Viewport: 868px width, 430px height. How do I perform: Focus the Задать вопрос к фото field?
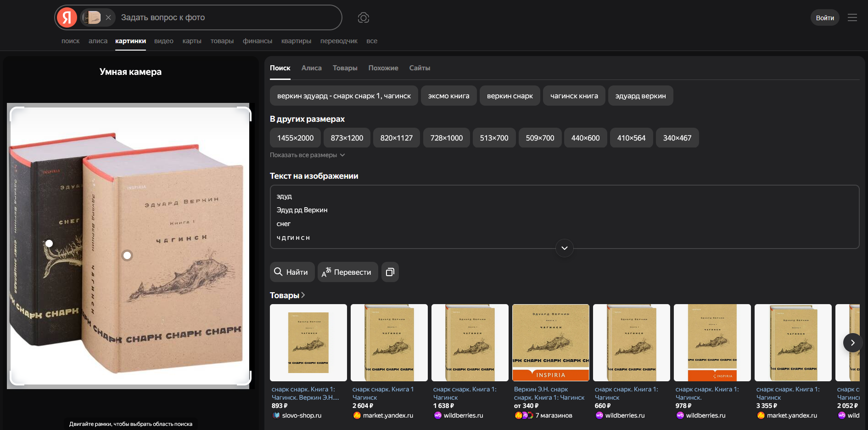(x=230, y=17)
